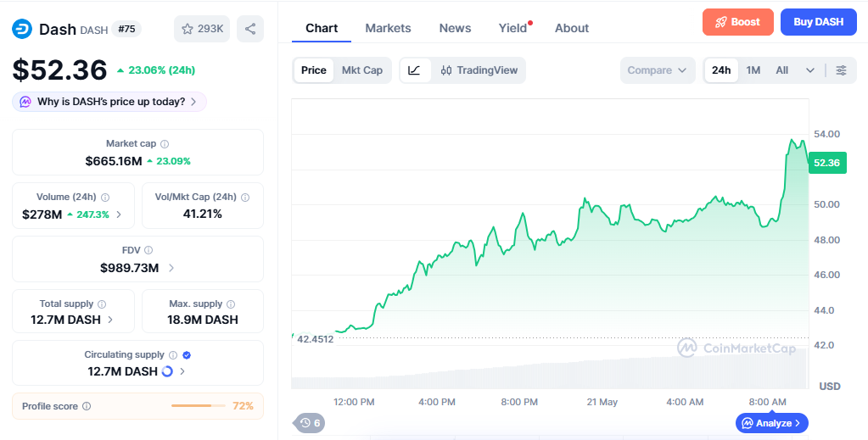This screenshot has width=868, height=440.
Task: Expand Volume (24h) details chevron
Action: coord(119,214)
